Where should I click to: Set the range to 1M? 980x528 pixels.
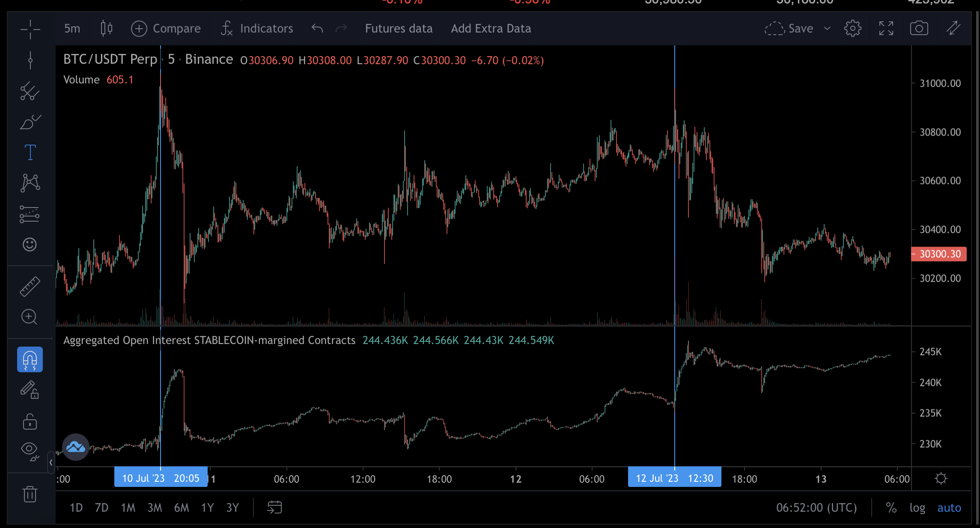point(128,508)
